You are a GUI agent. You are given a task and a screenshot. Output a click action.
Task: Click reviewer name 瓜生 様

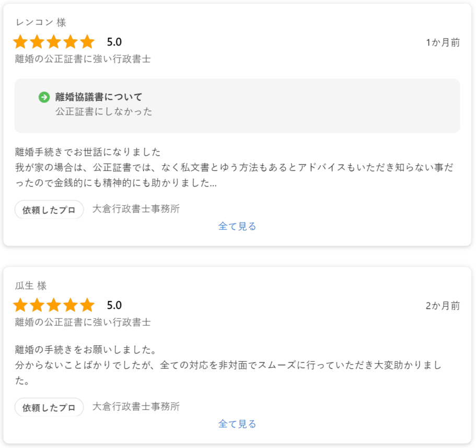[31, 286]
